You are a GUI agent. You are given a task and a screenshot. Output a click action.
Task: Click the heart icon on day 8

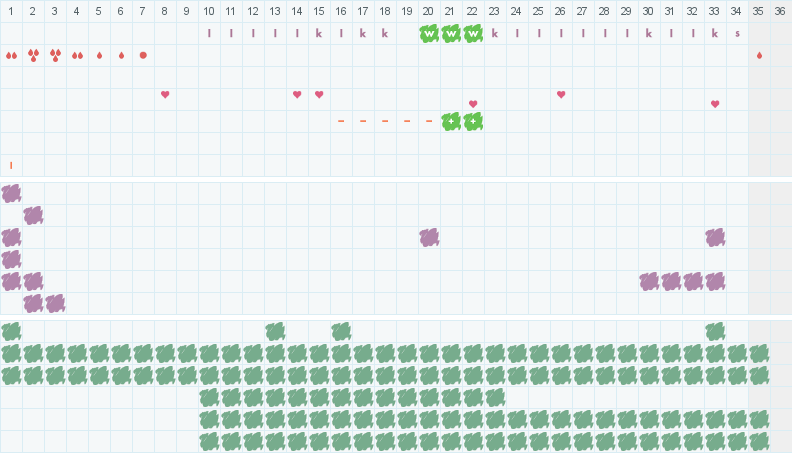click(165, 95)
